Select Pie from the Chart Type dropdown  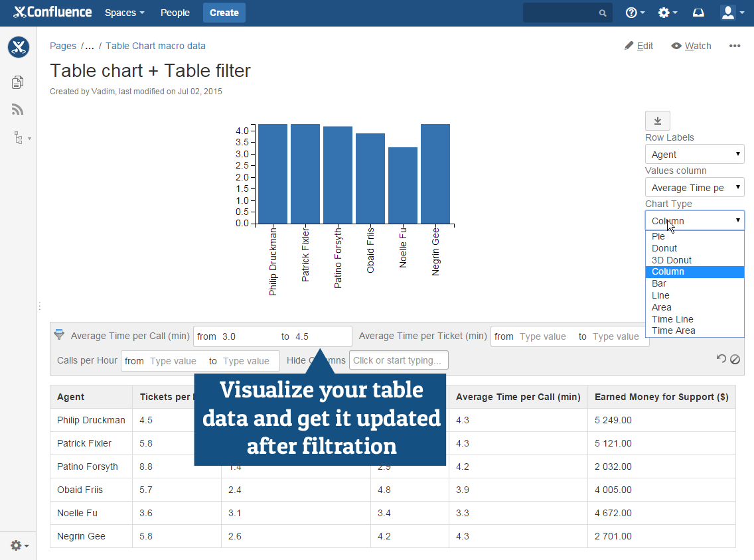658,236
